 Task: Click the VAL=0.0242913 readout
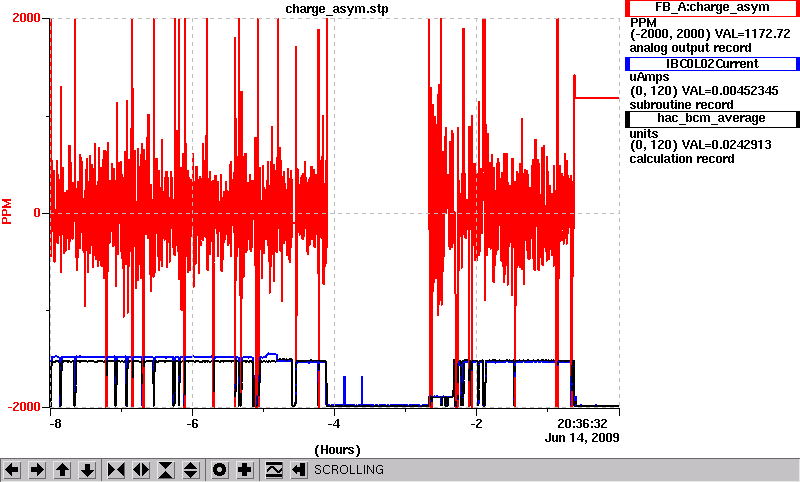point(727,145)
